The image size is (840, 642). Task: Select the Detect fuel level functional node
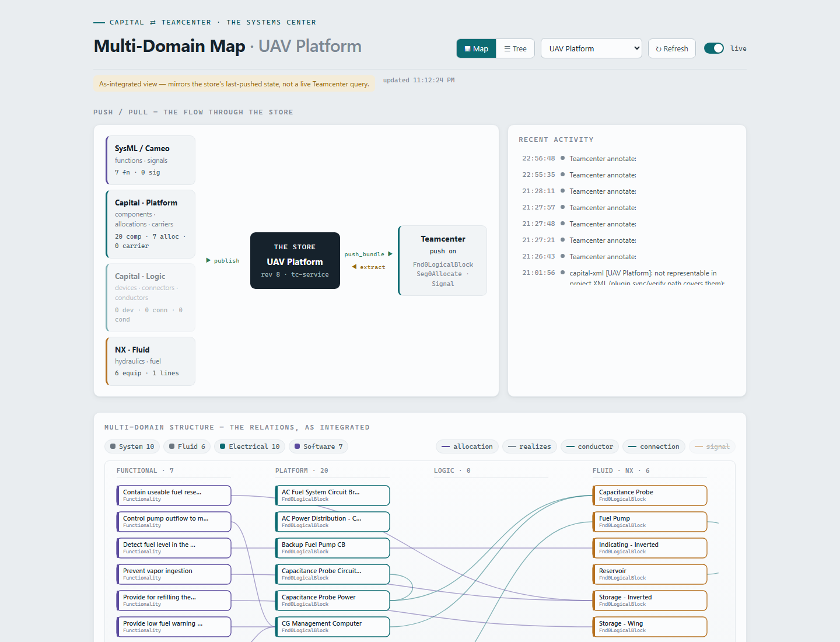click(x=174, y=548)
